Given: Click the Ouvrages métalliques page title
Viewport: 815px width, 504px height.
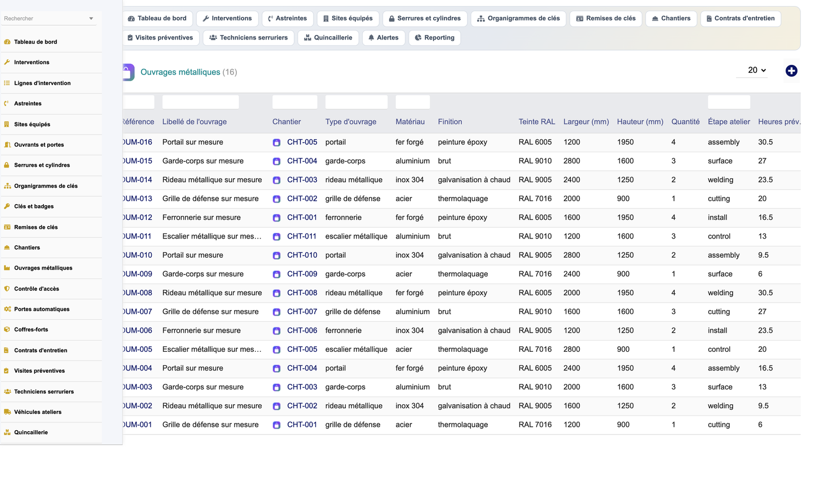Looking at the screenshot, I should coord(180,72).
